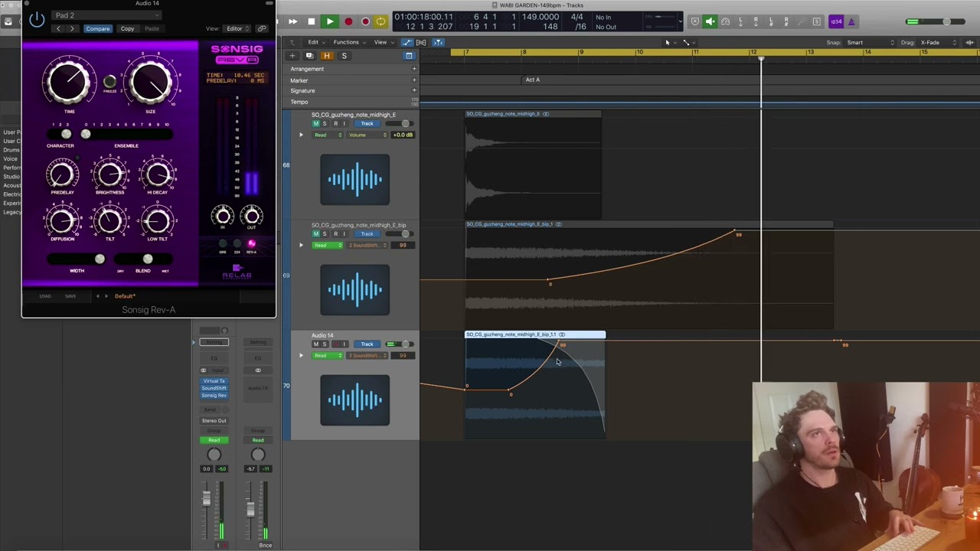The height and width of the screenshot is (551, 980).
Task: Open the Functions menu in Tracks area
Action: coord(348,42)
